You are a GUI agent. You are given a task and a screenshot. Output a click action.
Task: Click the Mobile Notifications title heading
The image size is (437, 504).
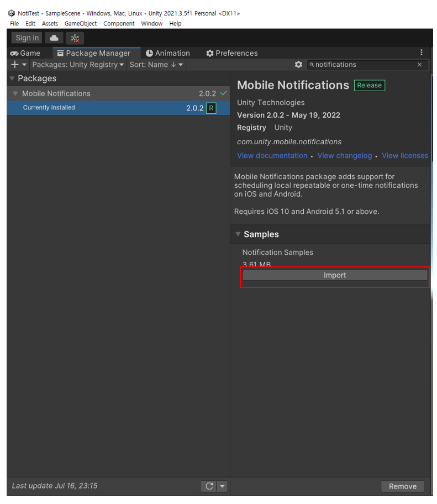pos(293,85)
